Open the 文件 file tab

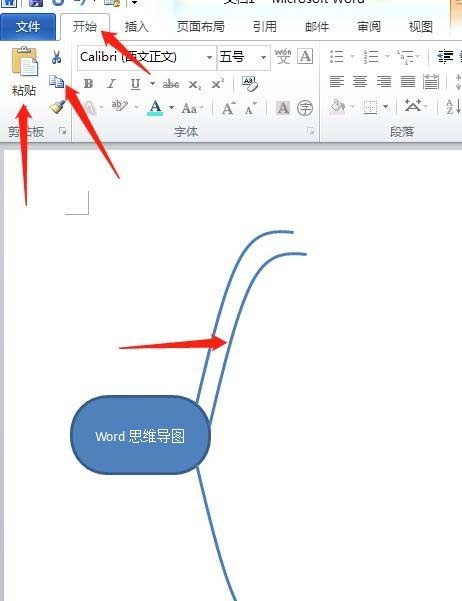point(28,26)
